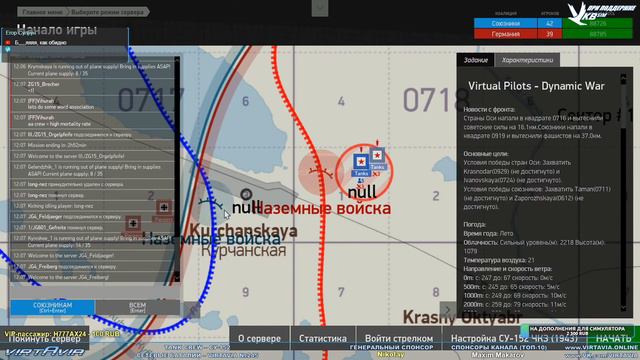Click the Покинуть сервер button

pos(44,339)
